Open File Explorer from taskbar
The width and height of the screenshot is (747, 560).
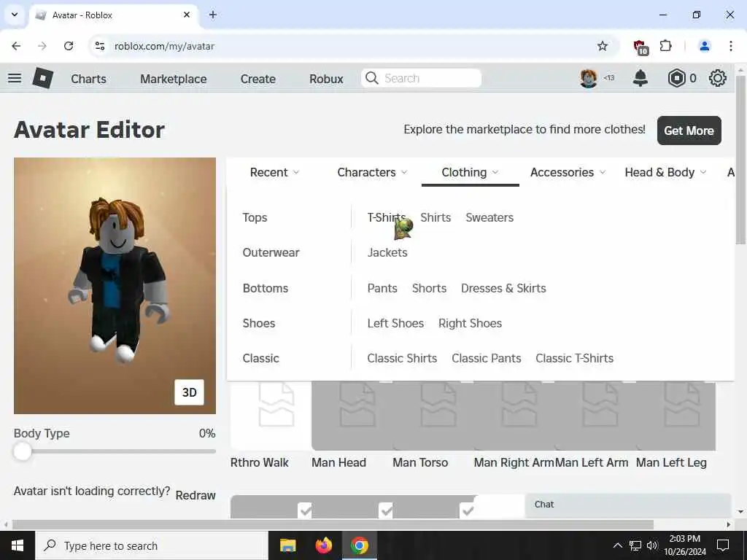point(287,545)
